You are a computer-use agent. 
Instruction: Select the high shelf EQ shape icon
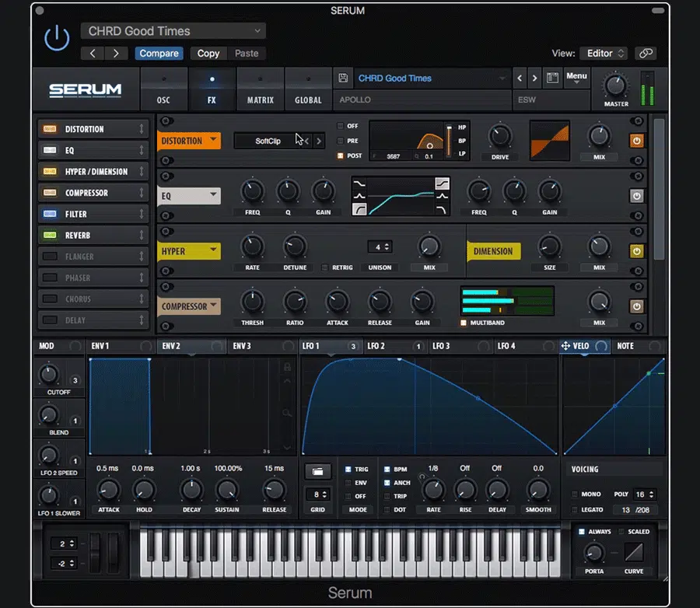pyautogui.click(x=442, y=183)
